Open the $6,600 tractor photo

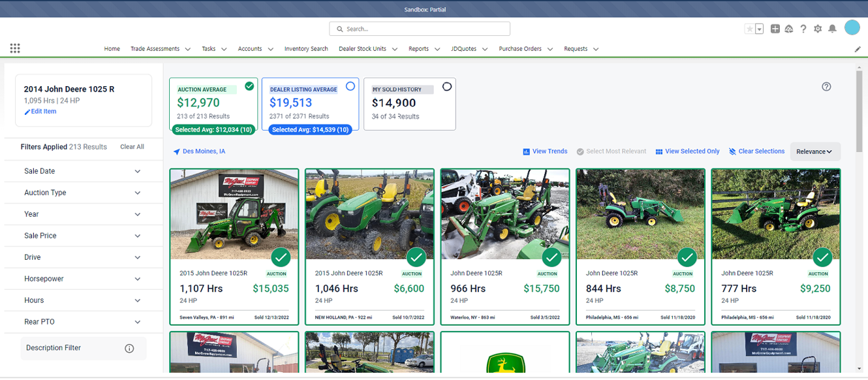pyautogui.click(x=369, y=215)
